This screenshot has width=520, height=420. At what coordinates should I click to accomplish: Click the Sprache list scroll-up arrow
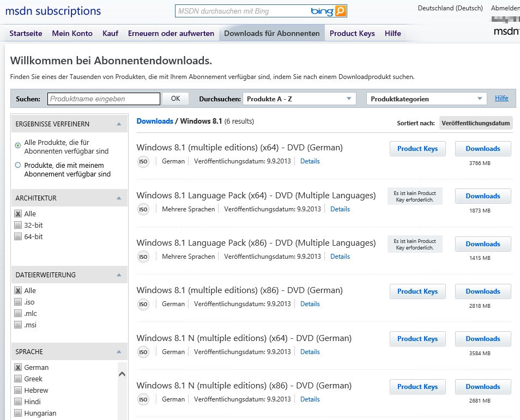(x=122, y=374)
